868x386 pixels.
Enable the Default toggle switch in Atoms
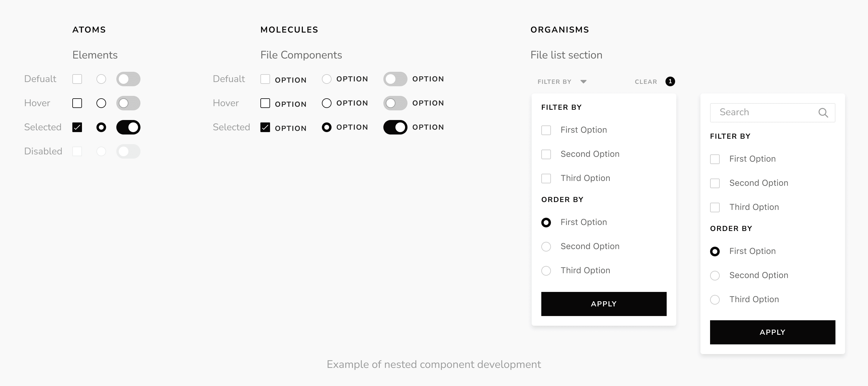click(128, 79)
